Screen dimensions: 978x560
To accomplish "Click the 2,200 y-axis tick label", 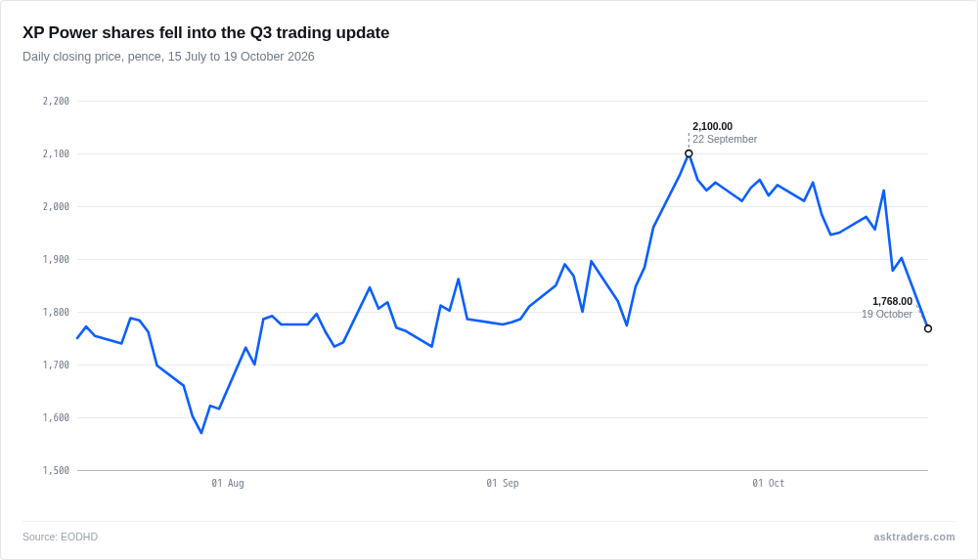I will click(56, 101).
